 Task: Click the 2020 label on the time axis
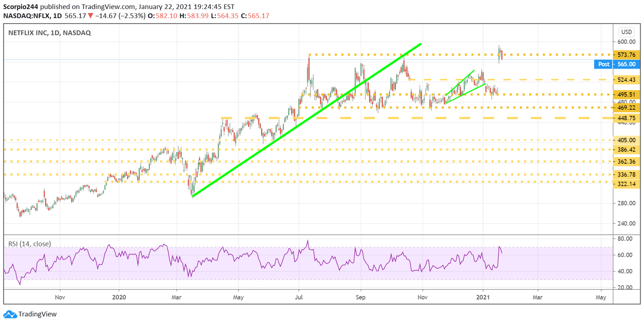tap(119, 298)
